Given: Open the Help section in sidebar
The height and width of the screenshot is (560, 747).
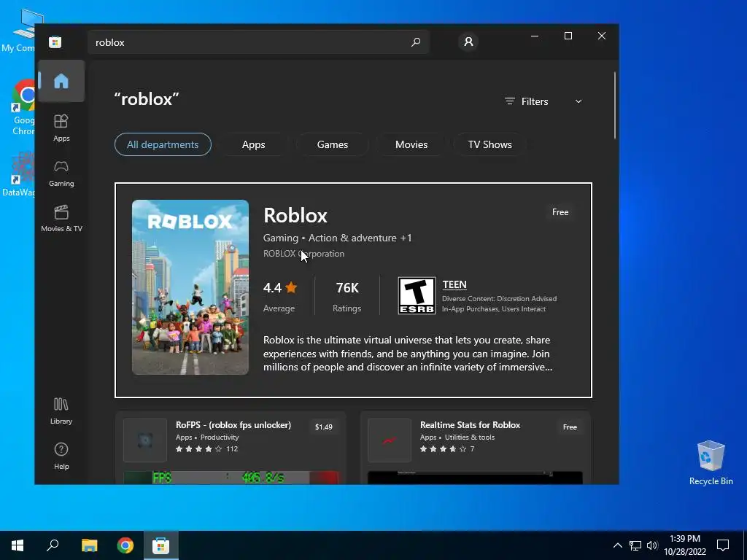Looking at the screenshot, I should pos(61,456).
